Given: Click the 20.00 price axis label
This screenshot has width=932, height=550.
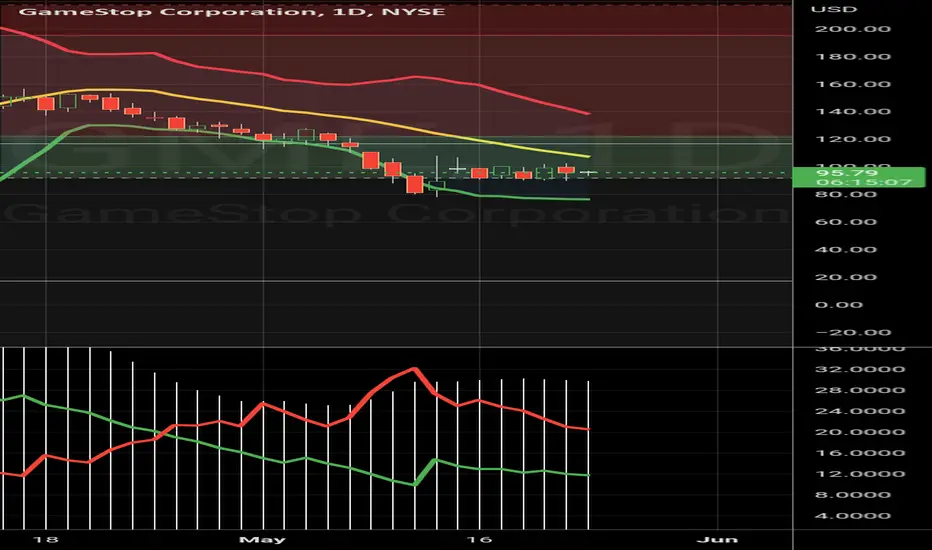Looking at the screenshot, I should click(845, 278).
